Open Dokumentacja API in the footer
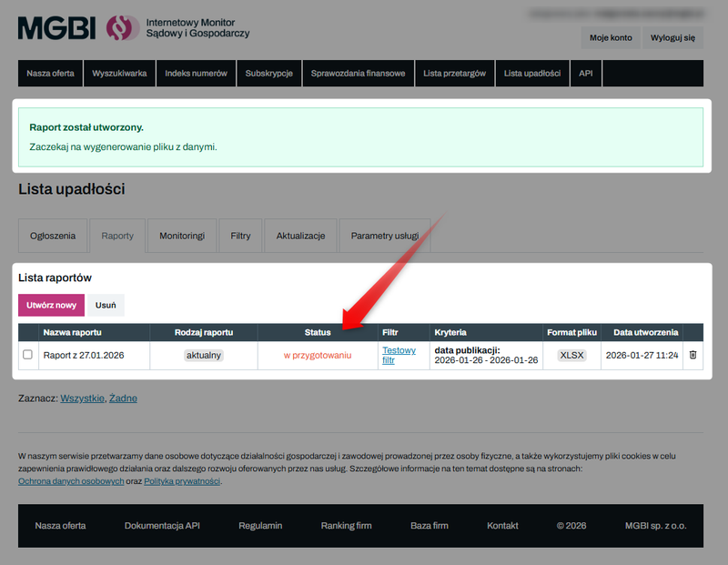The image size is (728, 565). tap(162, 526)
